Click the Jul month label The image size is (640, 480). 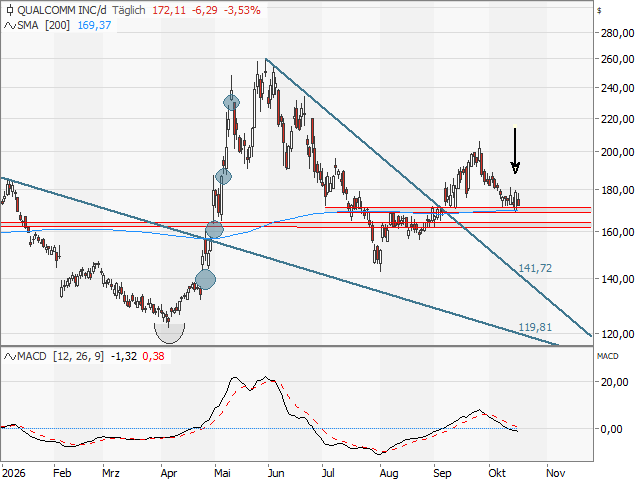click(x=328, y=473)
